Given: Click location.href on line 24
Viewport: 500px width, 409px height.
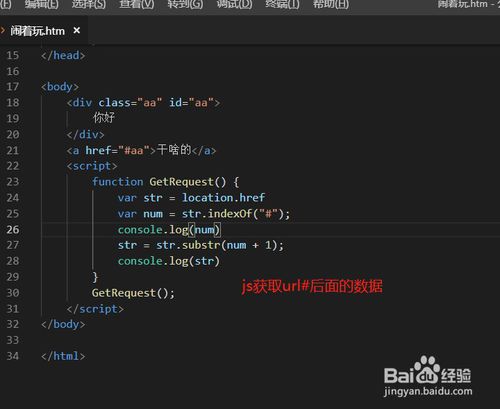Looking at the screenshot, I should (223, 198).
